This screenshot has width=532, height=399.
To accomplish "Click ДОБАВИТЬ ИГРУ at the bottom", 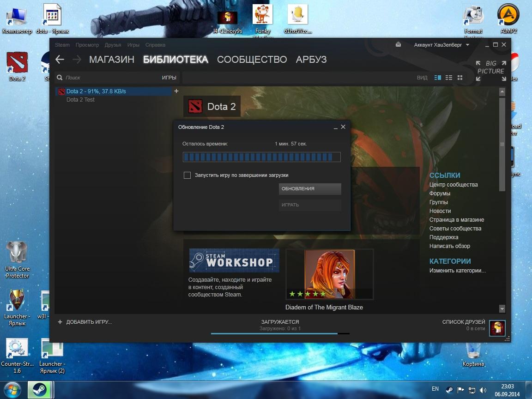I will [89, 321].
